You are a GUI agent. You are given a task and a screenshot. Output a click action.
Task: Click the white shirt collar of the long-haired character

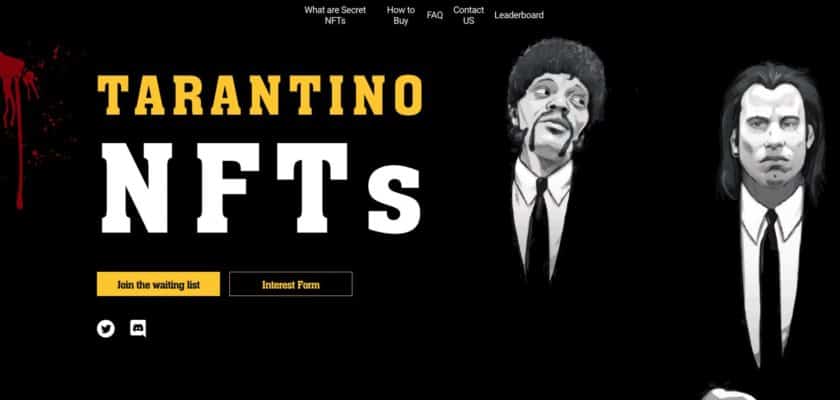click(771, 212)
